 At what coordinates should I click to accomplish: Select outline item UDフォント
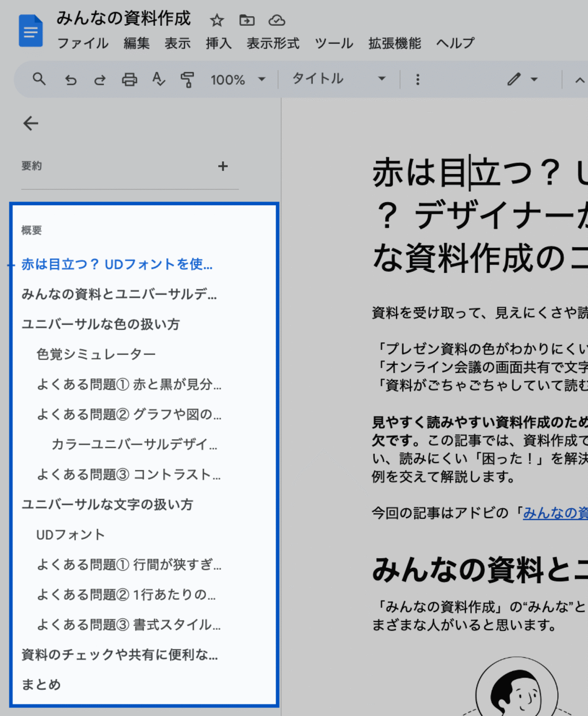click(71, 534)
